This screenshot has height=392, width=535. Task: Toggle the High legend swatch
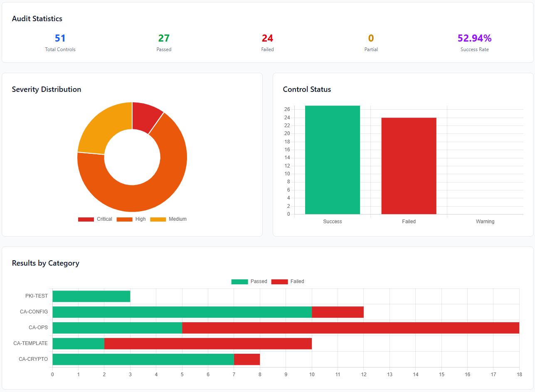click(x=124, y=219)
